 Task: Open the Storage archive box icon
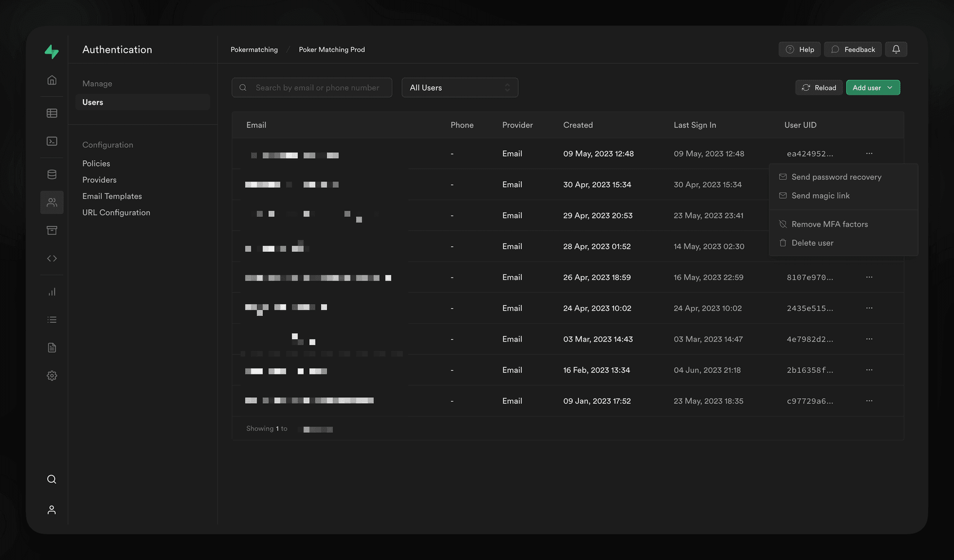[x=52, y=230]
